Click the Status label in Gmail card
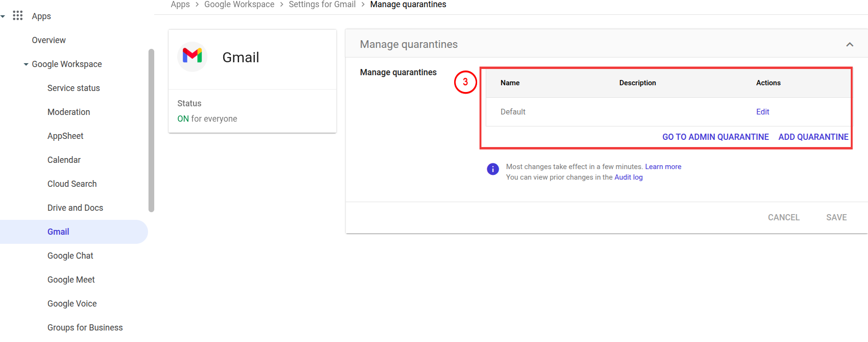The width and height of the screenshot is (868, 342). tap(189, 103)
